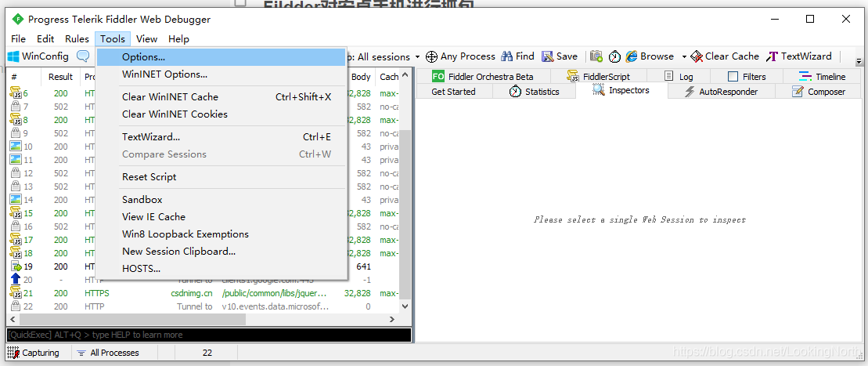Image resolution: width=868 pixels, height=366 pixels.
Task: Choose New Session Clipboard...
Action: (222, 252)
